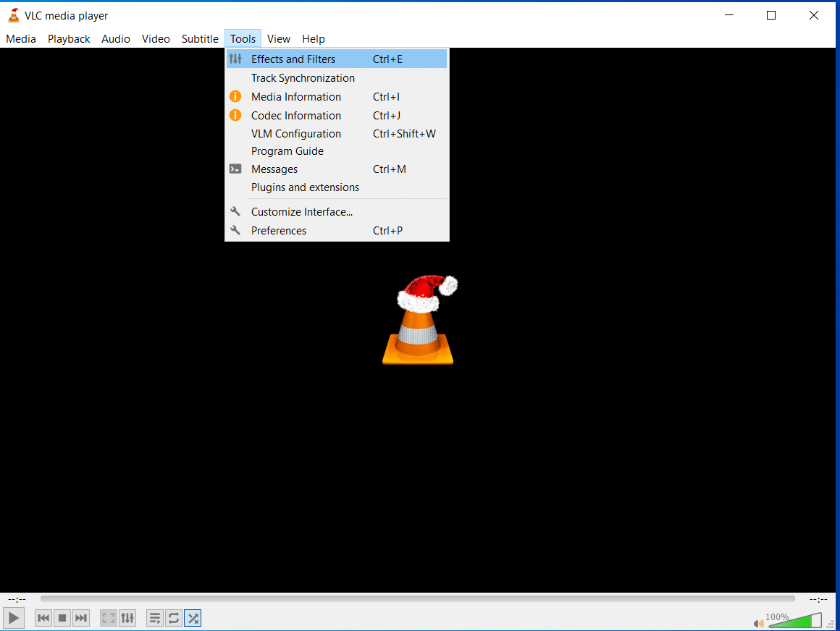Open the extended settings equalizer icon

click(x=127, y=618)
